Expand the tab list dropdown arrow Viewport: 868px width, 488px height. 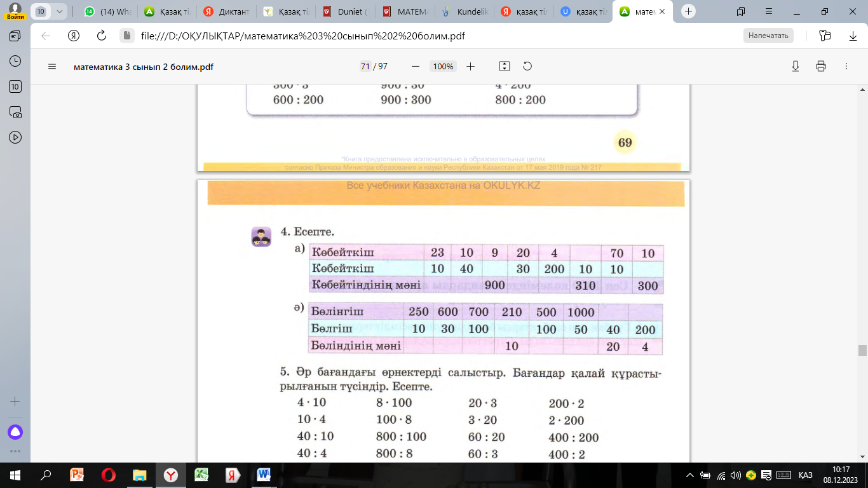coord(59,11)
